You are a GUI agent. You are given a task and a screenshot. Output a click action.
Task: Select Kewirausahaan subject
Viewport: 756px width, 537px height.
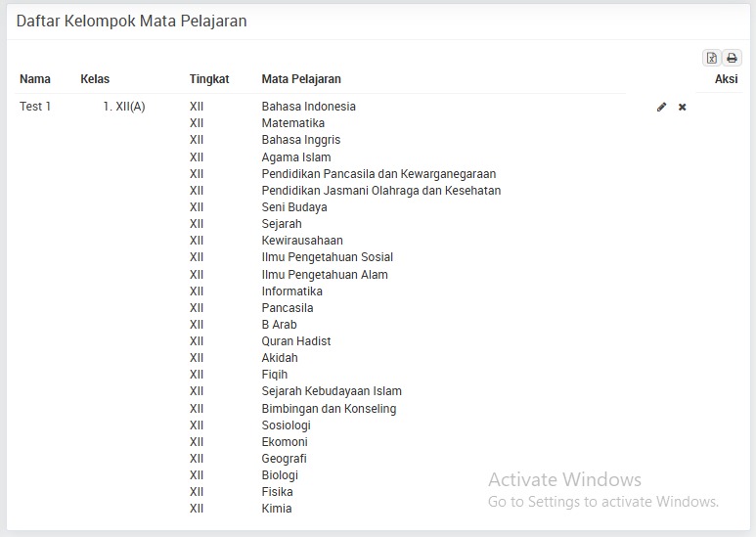[302, 241]
